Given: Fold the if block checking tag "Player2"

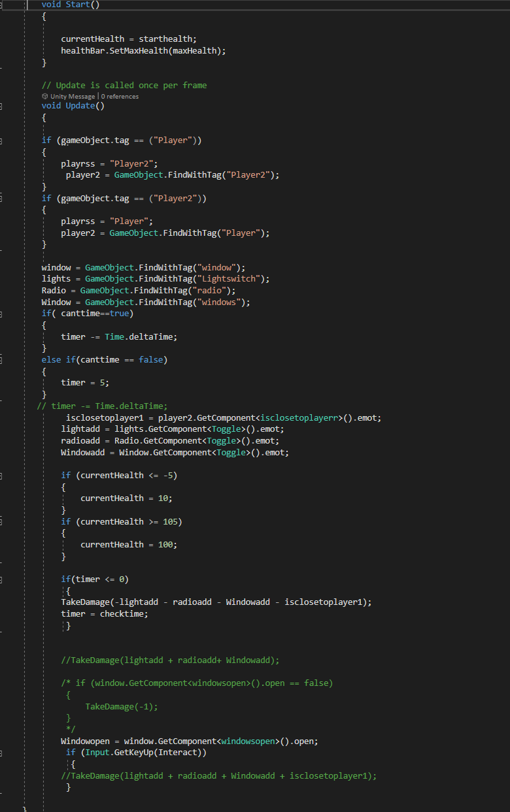Looking at the screenshot, I should (x=1, y=199).
